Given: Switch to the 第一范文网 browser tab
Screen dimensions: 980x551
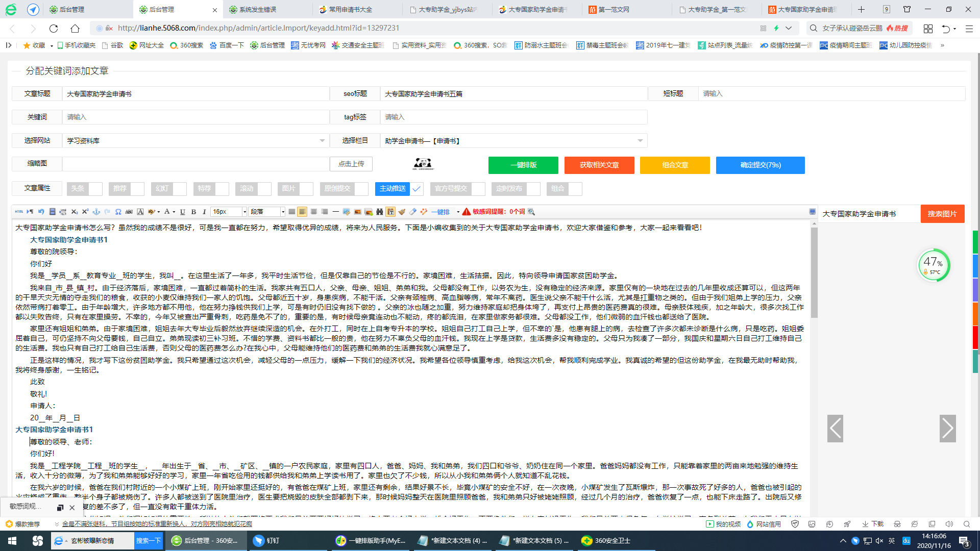Looking at the screenshot, I should pyautogui.click(x=614, y=9).
